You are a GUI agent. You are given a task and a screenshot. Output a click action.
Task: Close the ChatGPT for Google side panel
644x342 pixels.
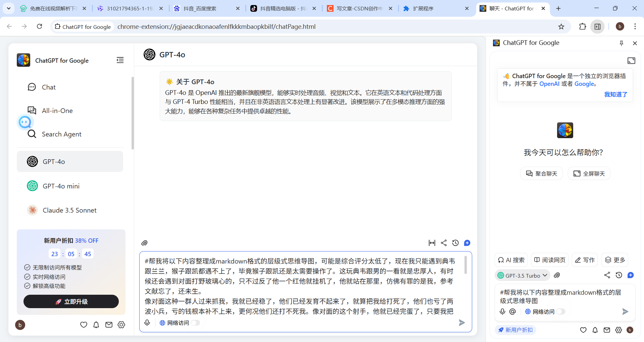[635, 43]
